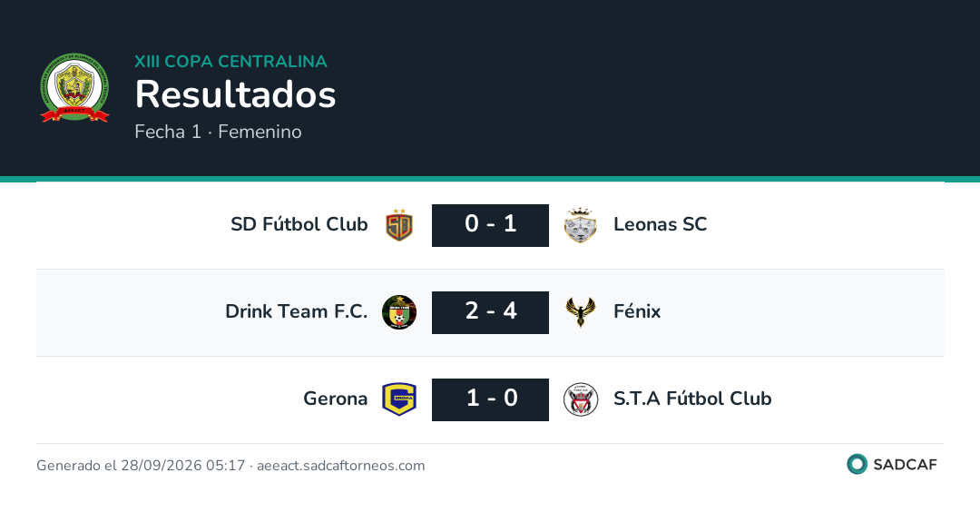980x512 pixels.
Task: Click the 2 - 4 score box
Action: [x=491, y=312]
